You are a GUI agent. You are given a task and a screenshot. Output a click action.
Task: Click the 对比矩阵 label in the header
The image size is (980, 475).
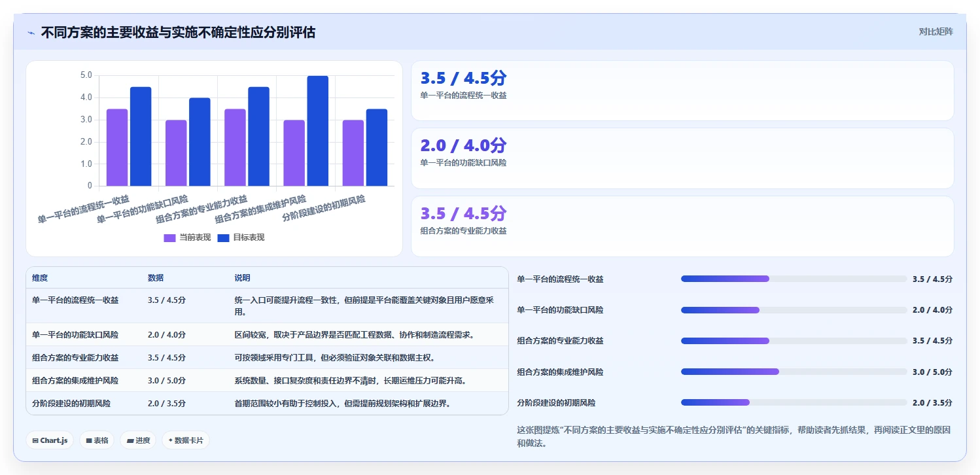[936, 31]
